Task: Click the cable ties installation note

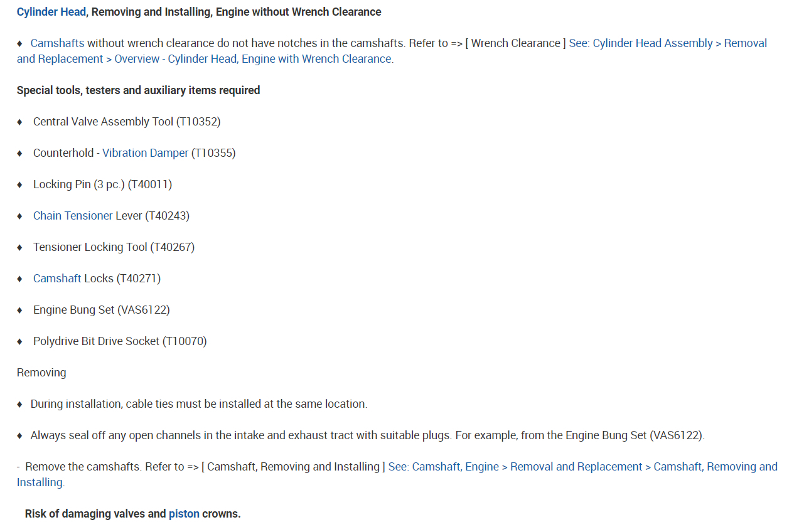Action: [198, 404]
